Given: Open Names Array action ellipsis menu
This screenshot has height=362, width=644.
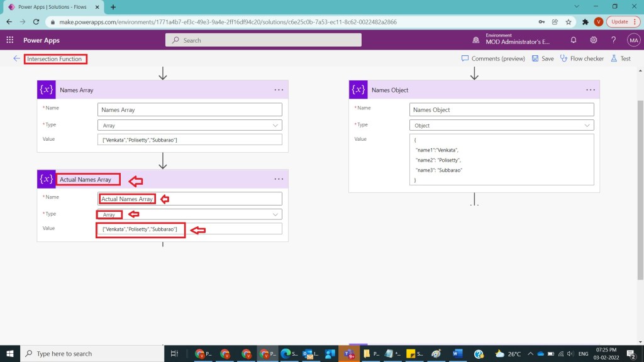Looking at the screenshot, I should tap(279, 90).
